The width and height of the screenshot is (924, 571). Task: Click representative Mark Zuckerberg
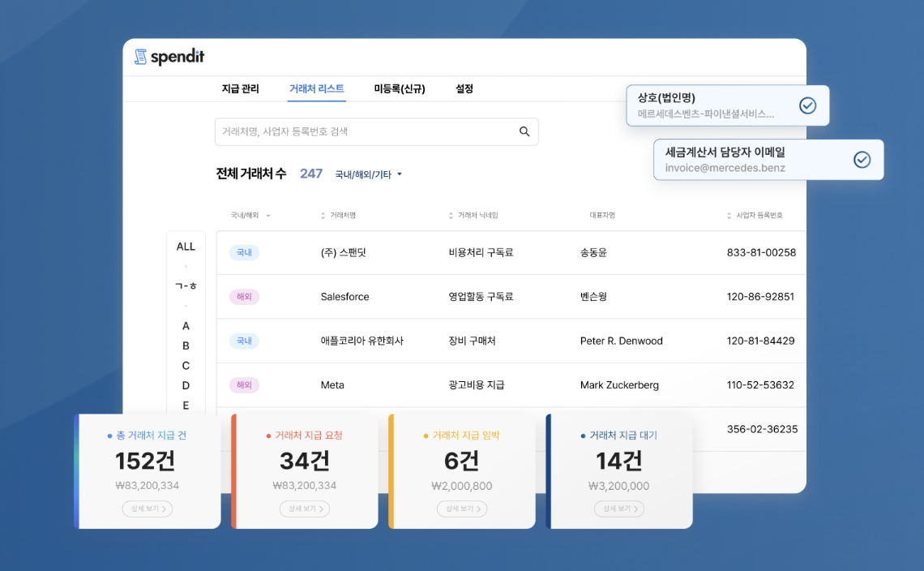(619, 385)
